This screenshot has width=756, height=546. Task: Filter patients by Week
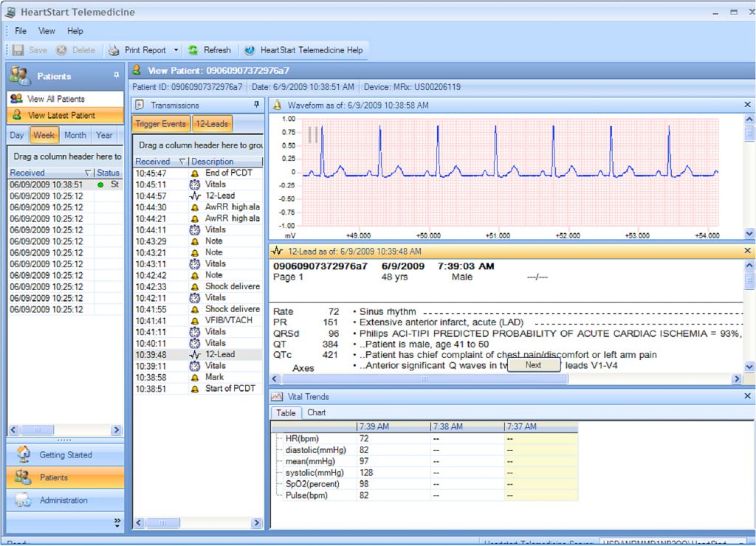(x=44, y=136)
